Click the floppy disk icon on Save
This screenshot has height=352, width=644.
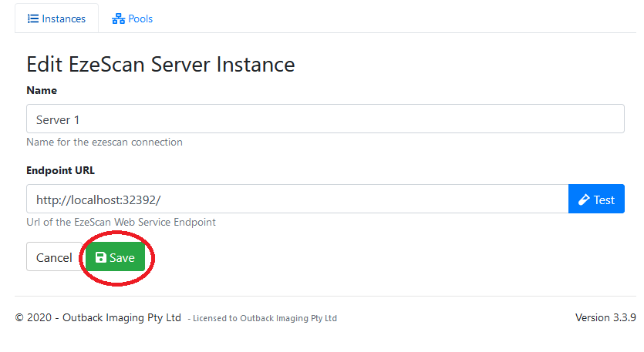click(x=100, y=258)
